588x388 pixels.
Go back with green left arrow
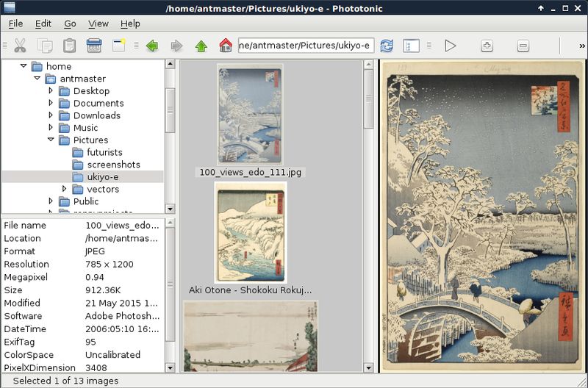152,46
